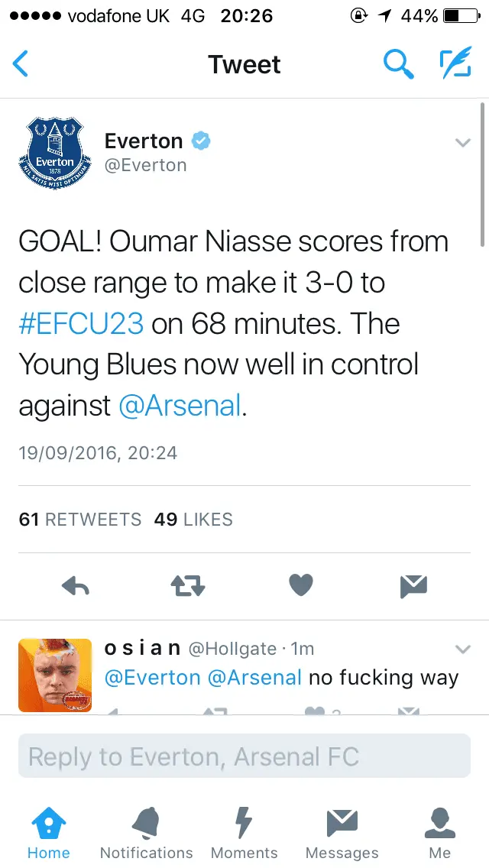
Task: Tap the reply to Everton text field
Action: pyautogui.click(x=244, y=756)
